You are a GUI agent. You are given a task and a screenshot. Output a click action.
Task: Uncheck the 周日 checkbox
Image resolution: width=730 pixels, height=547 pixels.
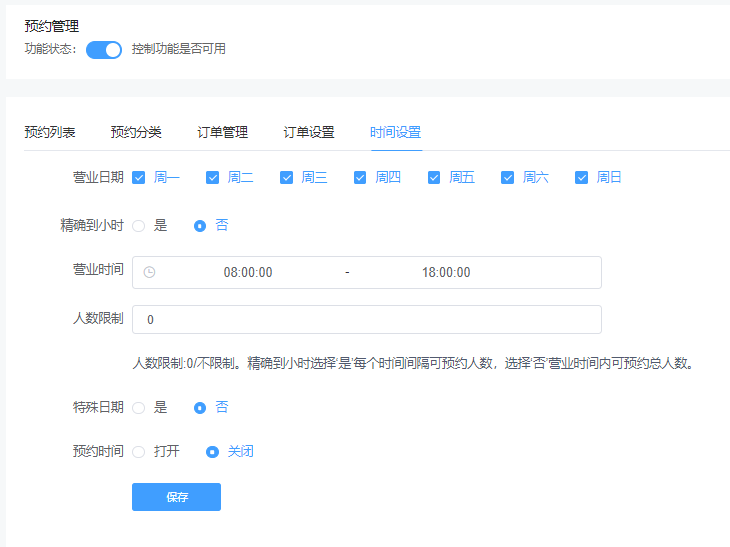pos(581,178)
